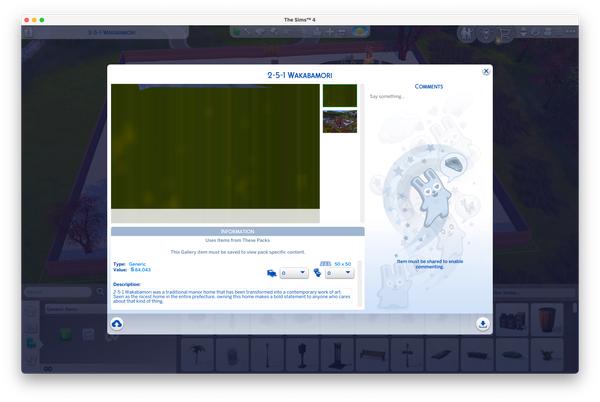Select the chair objects-by-function sidebar icon
This screenshot has width=600, height=402.
tap(31, 343)
